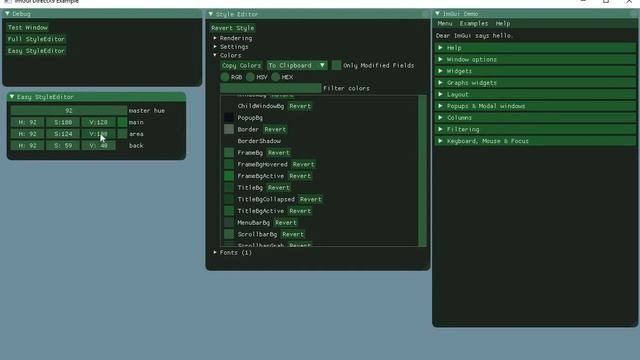Screen dimensions: 640x360
Task: Open the Border color swatch
Action: [x=229, y=129]
